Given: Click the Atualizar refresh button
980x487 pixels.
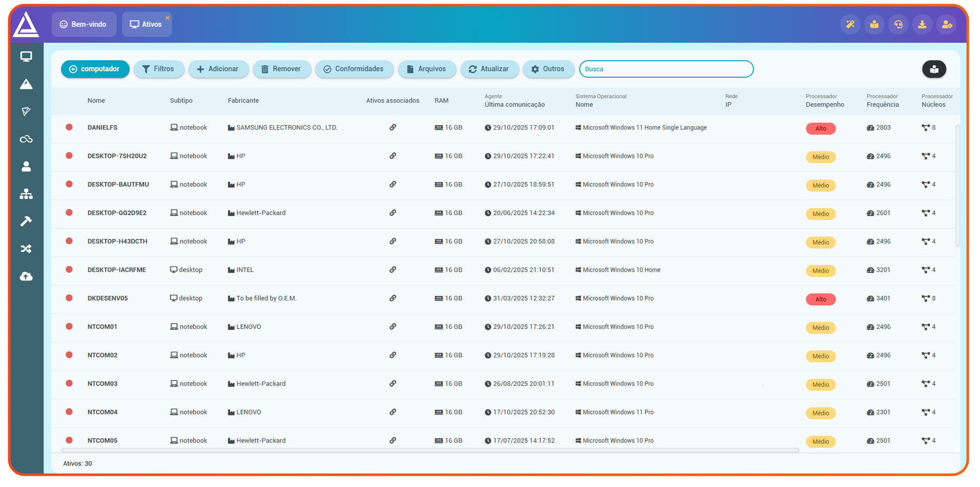Looking at the screenshot, I should [x=489, y=69].
